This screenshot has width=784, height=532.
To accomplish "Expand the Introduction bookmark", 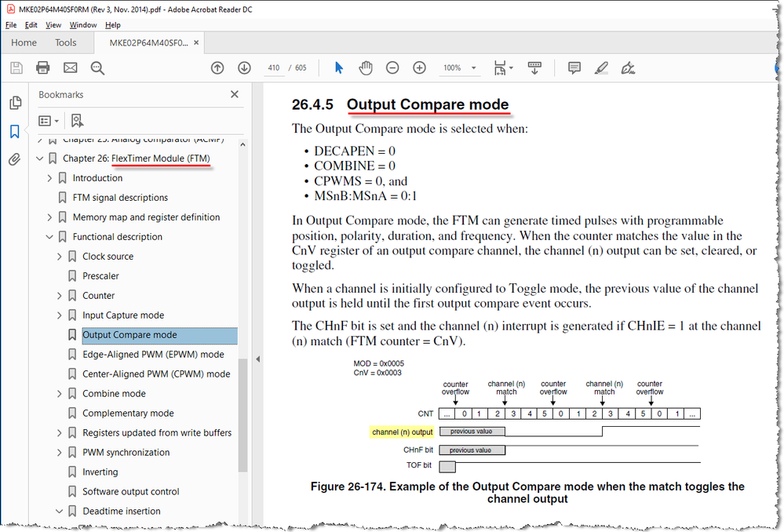I will pos(49,178).
